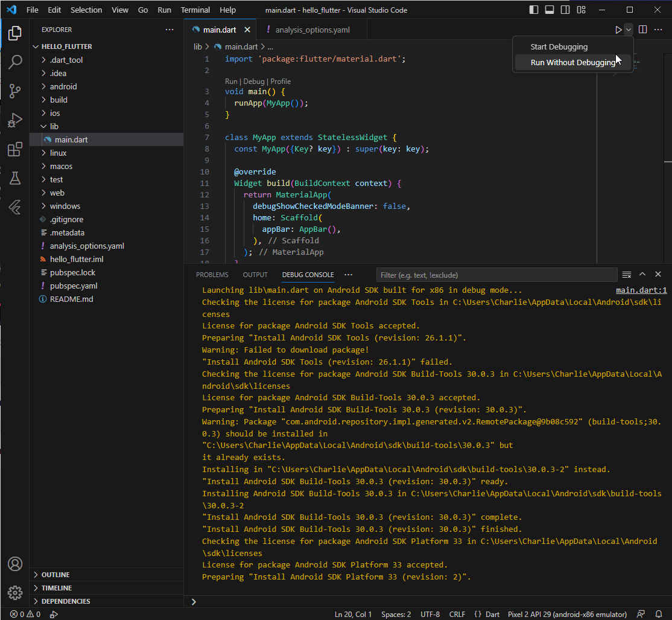
Task: Click the lib breadcrumb in editor
Action: point(198,46)
